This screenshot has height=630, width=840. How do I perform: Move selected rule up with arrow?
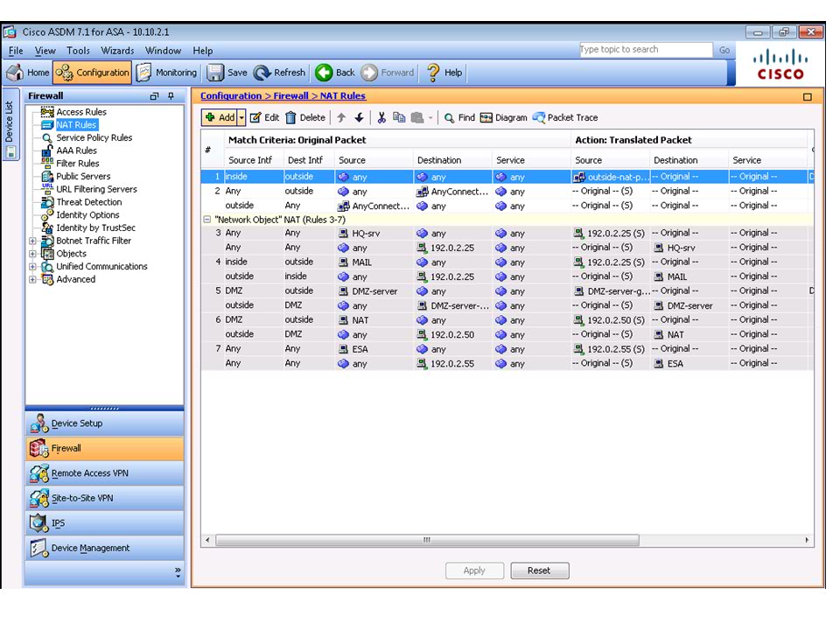tap(341, 117)
